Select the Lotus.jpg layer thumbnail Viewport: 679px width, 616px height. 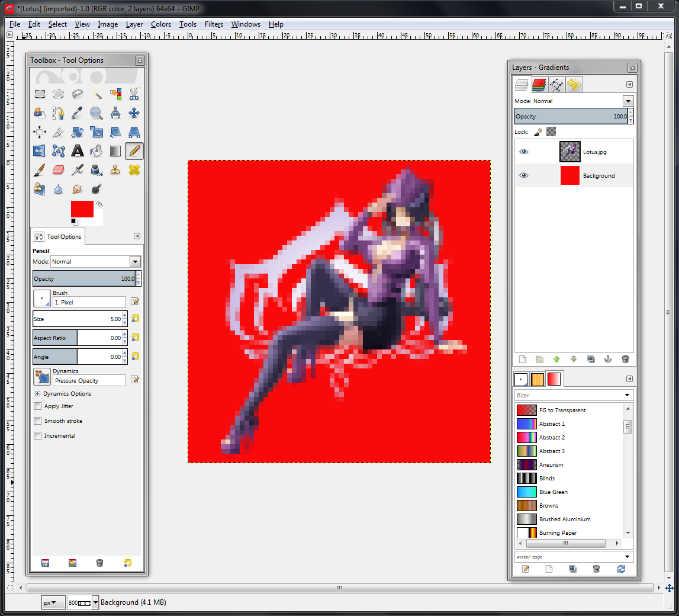click(x=570, y=152)
